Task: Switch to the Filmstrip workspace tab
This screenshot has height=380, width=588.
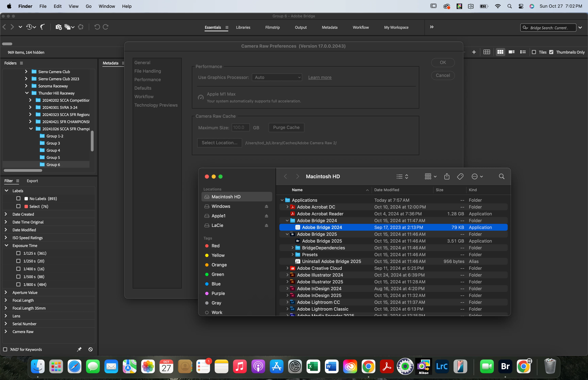Action: pos(272,27)
